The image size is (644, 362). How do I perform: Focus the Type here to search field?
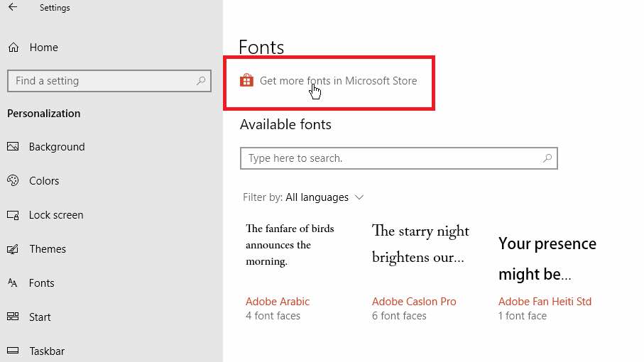coord(399,158)
